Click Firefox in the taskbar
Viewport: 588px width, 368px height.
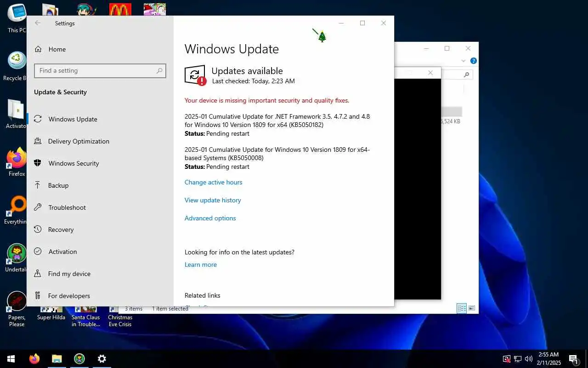(34, 359)
